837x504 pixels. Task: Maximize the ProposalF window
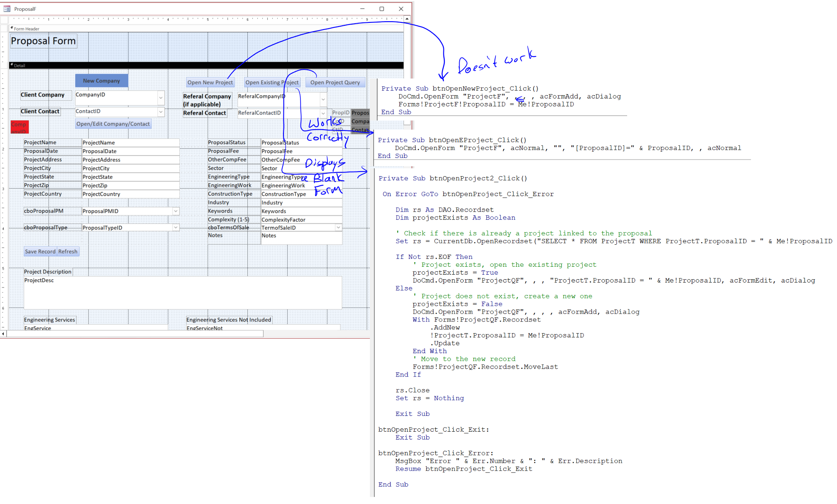click(x=382, y=9)
